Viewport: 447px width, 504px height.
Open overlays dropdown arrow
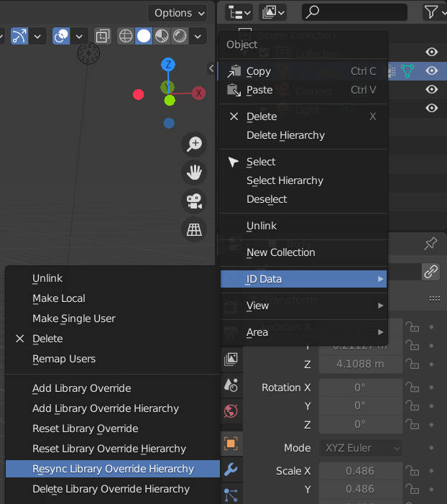pos(79,37)
